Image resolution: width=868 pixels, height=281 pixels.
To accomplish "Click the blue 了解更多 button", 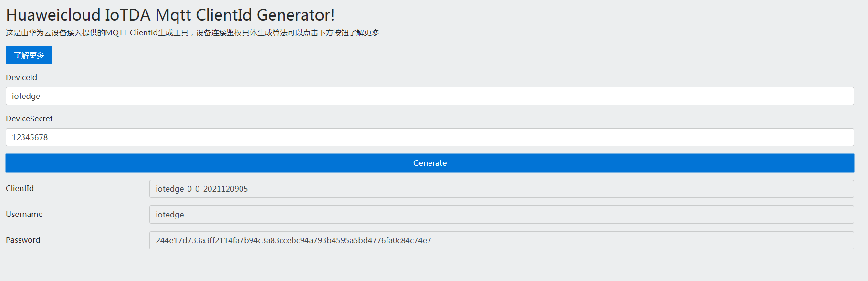I will pos(29,55).
